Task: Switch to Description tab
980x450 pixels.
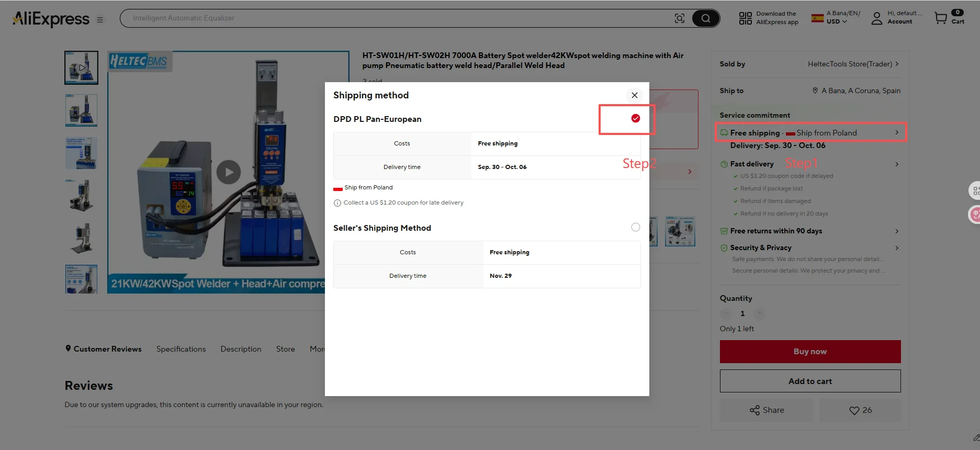Action: pyautogui.click(x=241, y=349)
